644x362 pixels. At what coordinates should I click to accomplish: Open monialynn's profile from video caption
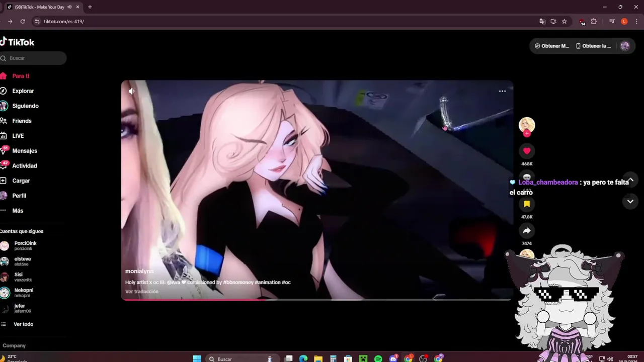click(x=139, y=271)
